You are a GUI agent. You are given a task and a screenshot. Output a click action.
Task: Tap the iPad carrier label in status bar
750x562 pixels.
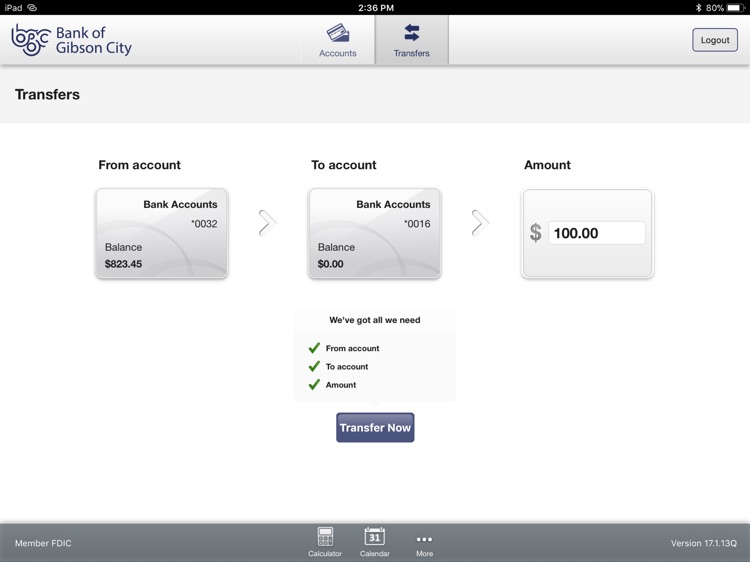coord(13,8)
